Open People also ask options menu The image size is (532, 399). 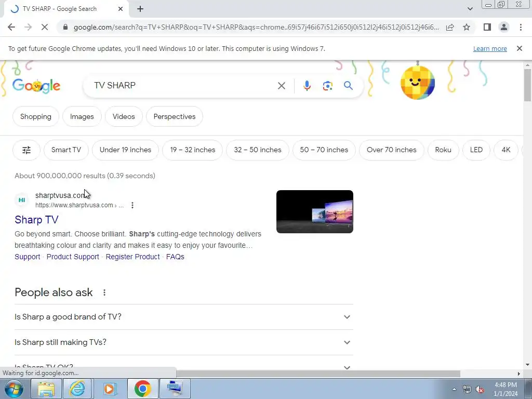[x=104, y=292]
